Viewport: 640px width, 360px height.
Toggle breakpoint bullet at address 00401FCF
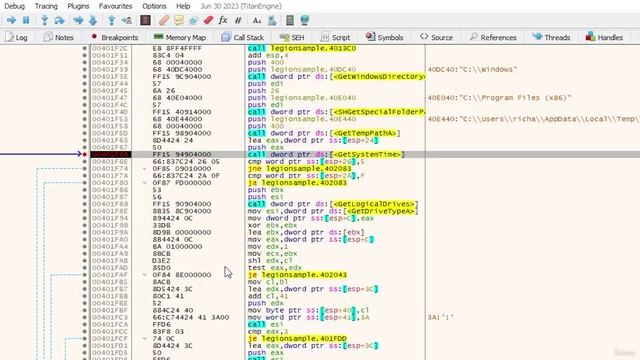tap(84, 338)
